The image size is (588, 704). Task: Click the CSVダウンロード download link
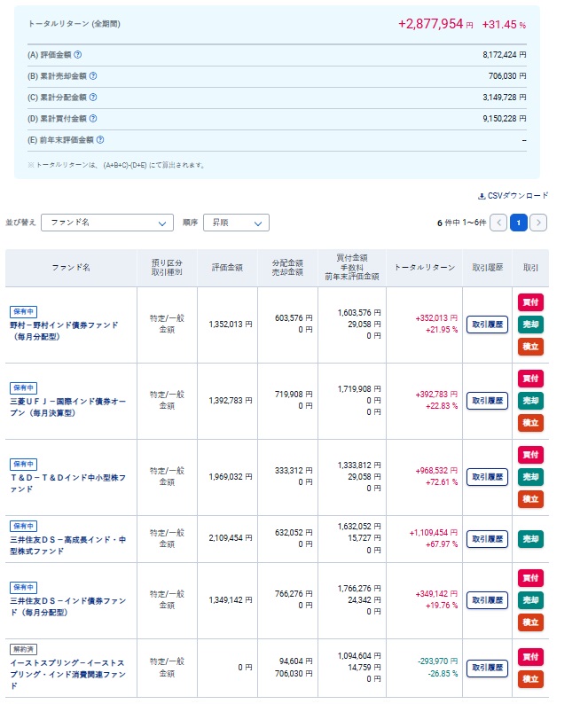[x=514, y=196]
